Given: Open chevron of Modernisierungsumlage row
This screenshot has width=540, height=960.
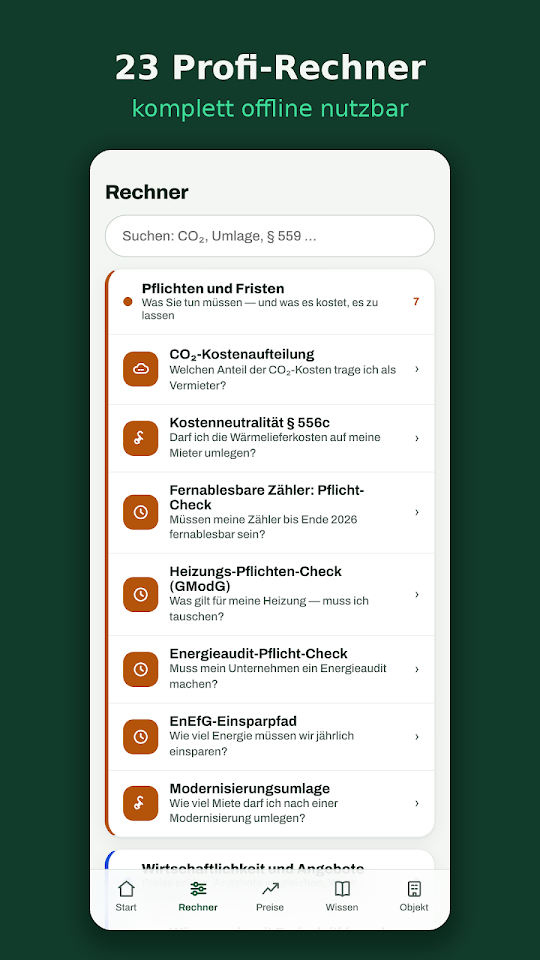Looking at the screenshot, I should pos(417,803).
